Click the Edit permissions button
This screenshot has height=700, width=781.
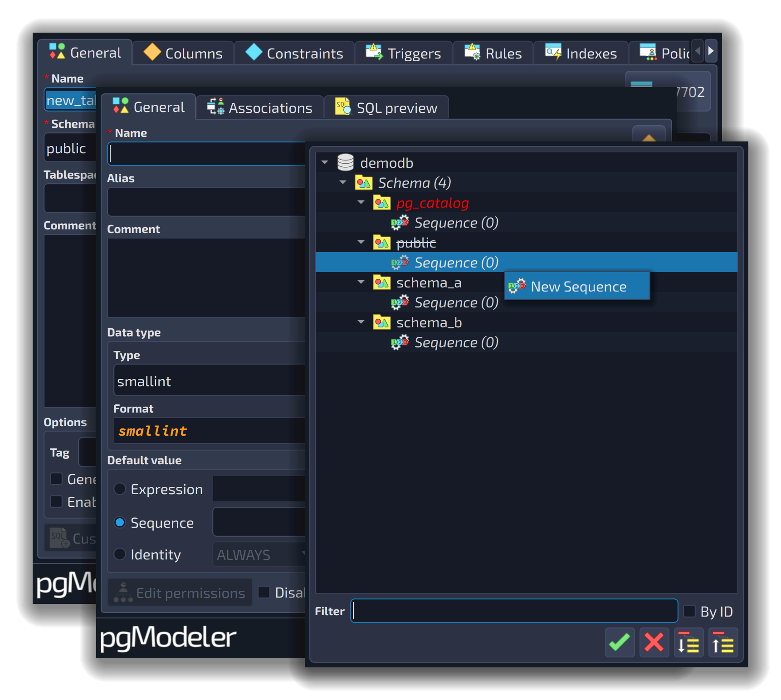[180, 593]
